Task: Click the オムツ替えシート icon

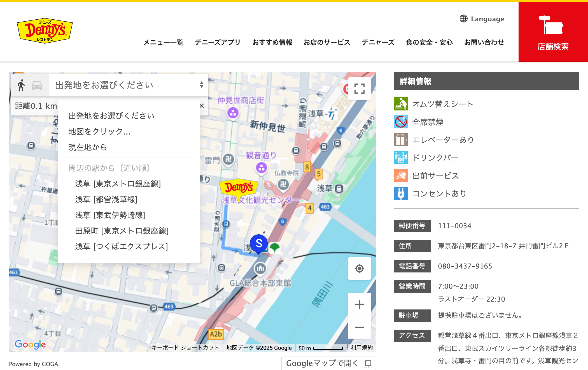Action: tap(401, 104)
